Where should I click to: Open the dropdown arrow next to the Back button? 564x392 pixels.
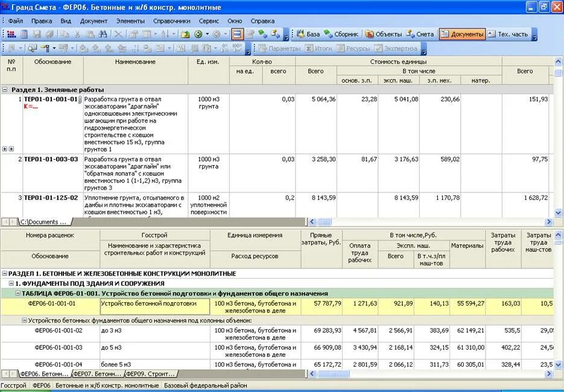coord(207,34)
